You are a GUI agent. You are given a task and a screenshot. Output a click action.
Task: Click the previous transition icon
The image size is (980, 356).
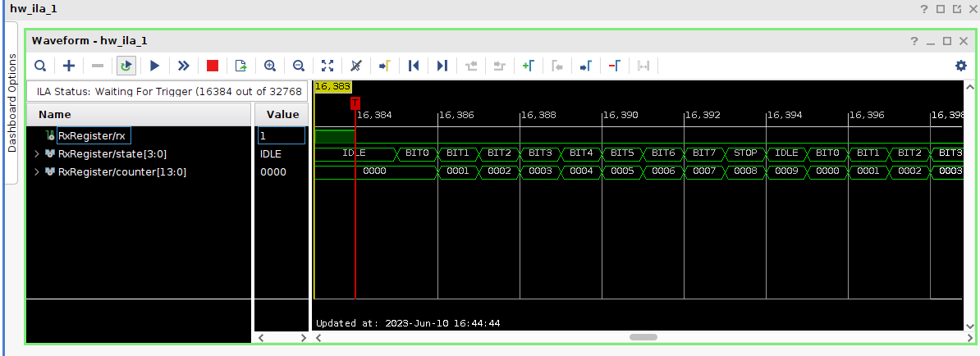(470, 66)
